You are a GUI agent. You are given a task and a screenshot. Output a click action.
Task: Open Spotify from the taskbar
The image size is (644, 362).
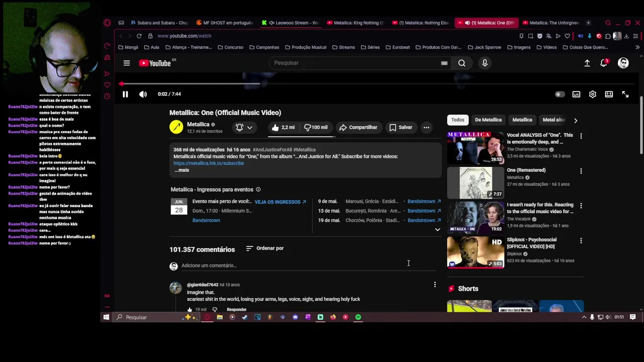click(358, 317)
